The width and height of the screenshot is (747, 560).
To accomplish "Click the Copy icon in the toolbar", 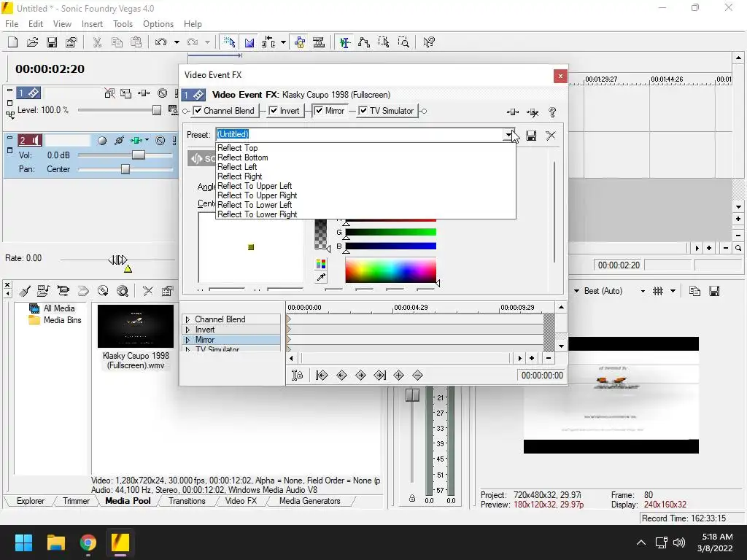I will click(x=117, y=42).
